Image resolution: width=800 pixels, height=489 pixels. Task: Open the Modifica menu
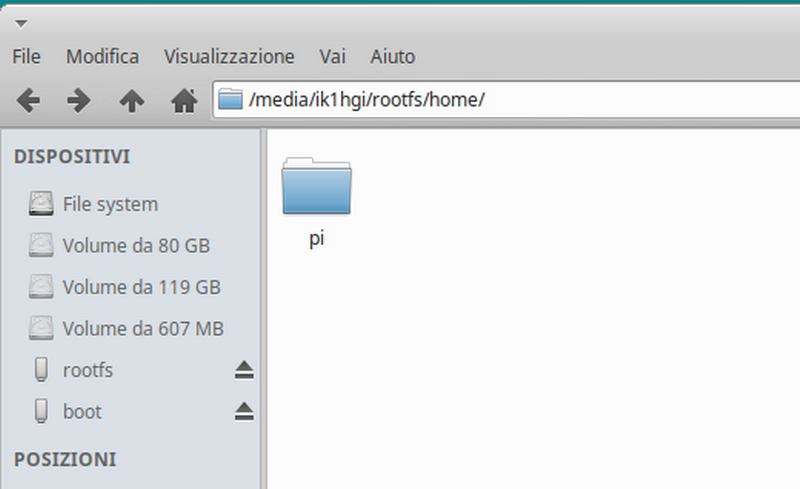click(x=103, y=56)
